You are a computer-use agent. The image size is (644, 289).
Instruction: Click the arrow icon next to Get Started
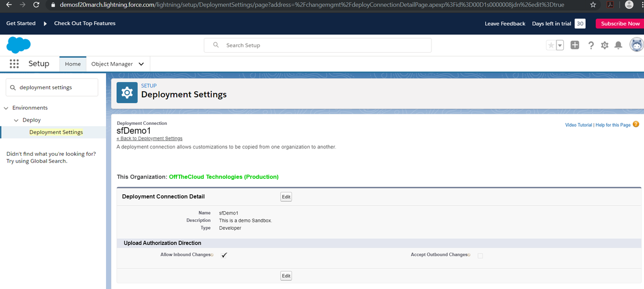pyautogui.click(x=45, y=24)
